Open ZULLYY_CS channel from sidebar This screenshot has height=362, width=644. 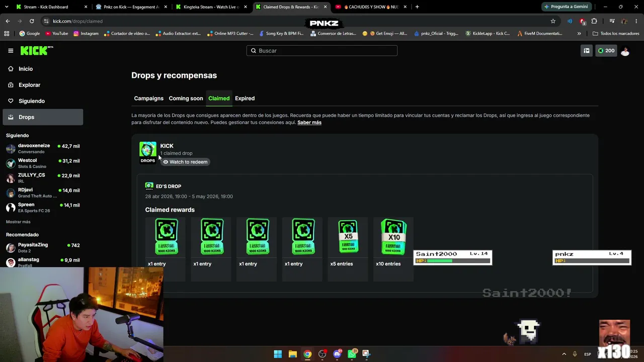click(43, 178)
